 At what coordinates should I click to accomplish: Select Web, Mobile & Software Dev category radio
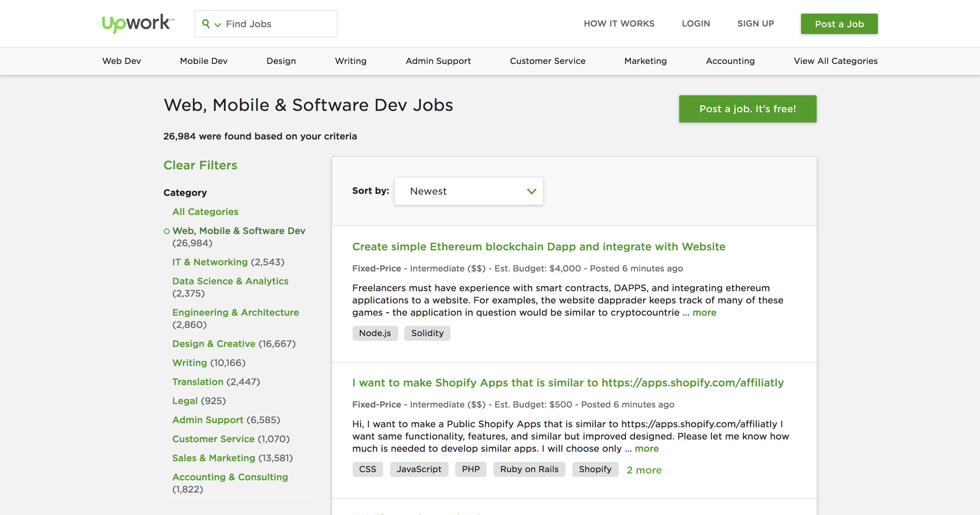(x=167, y=231)
